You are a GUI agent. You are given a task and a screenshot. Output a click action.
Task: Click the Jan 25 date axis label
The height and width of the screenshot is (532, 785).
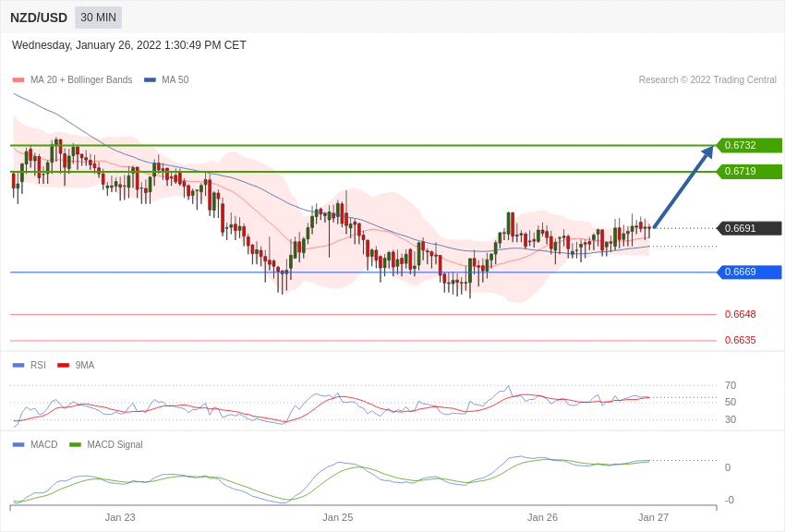pyautogui.click(x=337, y=517)
